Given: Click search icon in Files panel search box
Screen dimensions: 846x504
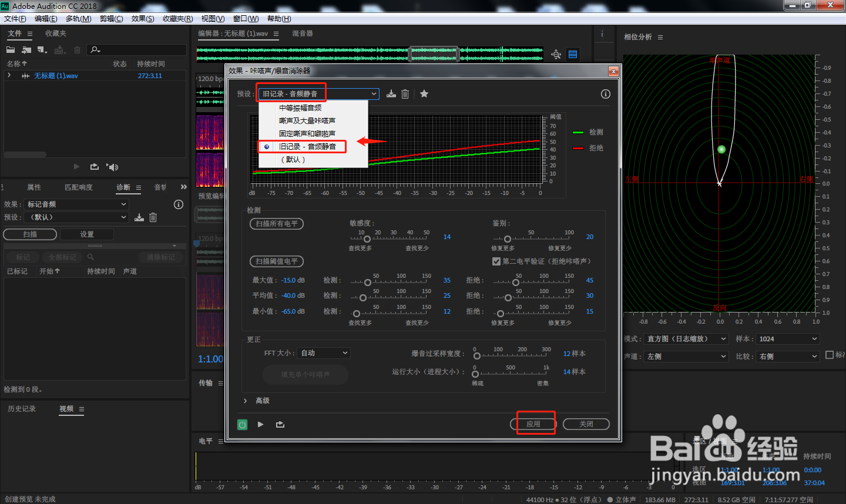Looking at the screenshot, I should (x=95, y=50).
